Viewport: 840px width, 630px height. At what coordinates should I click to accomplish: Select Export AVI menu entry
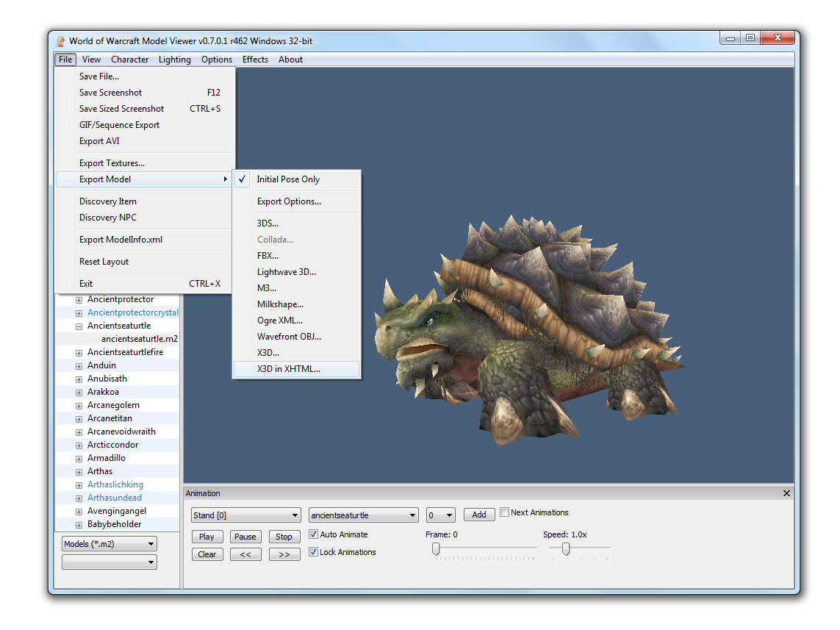pos(145,141)
